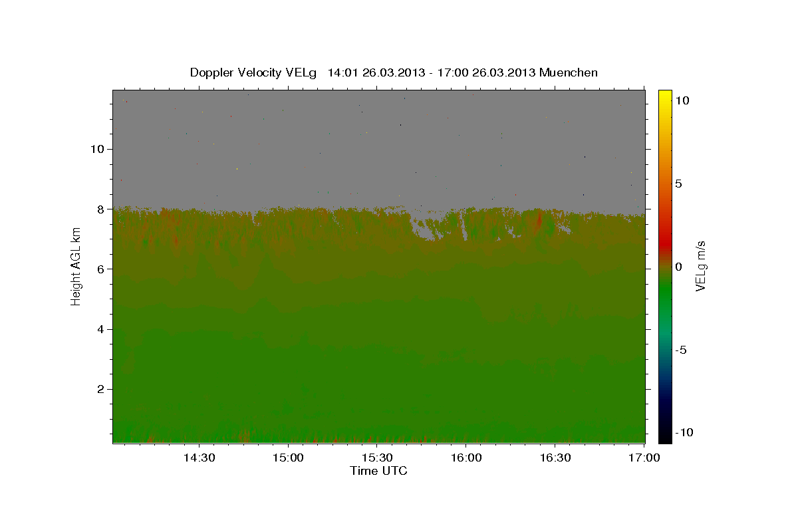Click the colorbar value '10' at top
This screenshot has height=532, width=798.
682,100
